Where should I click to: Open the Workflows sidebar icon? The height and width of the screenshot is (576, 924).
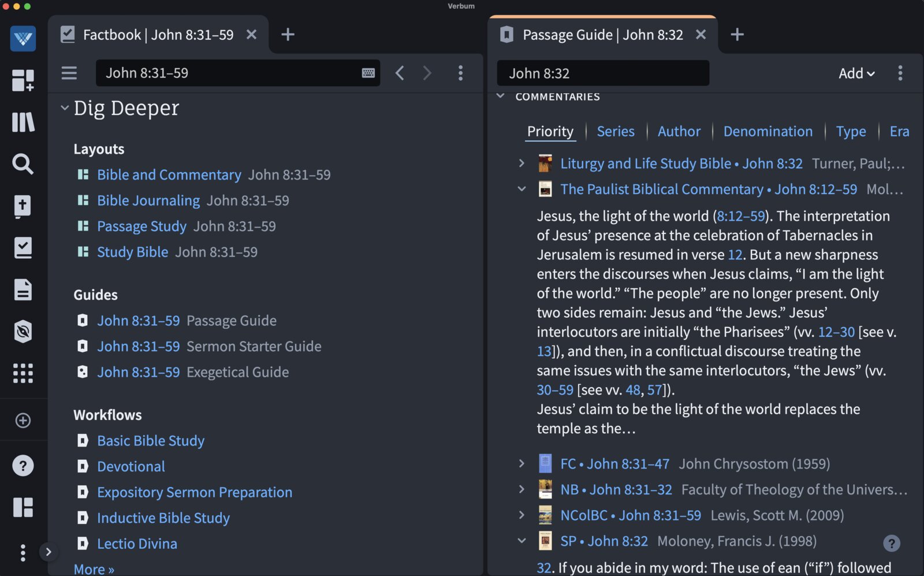[23, 248]
